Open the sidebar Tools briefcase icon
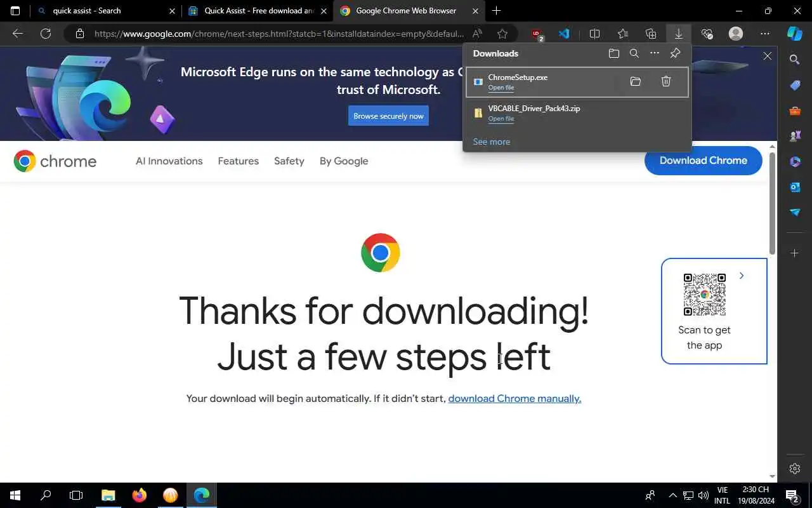 click(794, 110)
